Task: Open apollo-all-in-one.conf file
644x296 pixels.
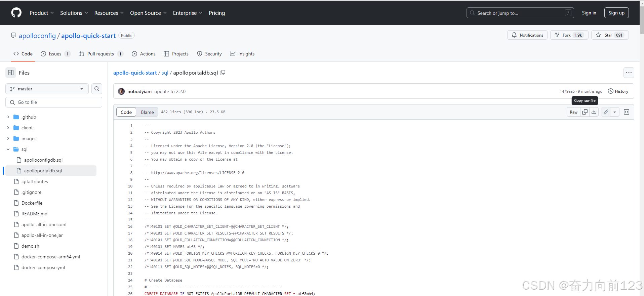Action: 44,224
